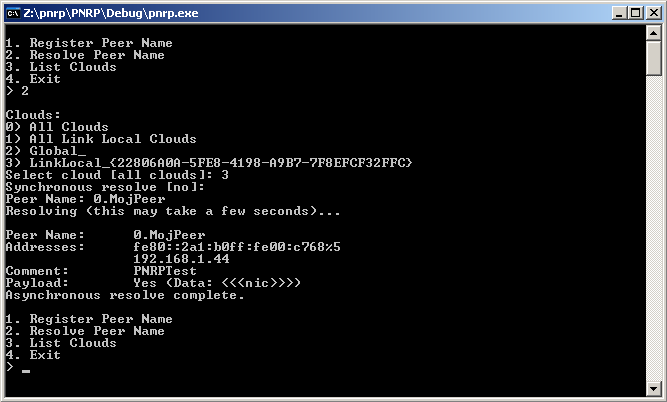The width and height of the screenshot is (667, 402).
Task: Click the PNRPTest comment value
Action: click(x=165, y=271)
